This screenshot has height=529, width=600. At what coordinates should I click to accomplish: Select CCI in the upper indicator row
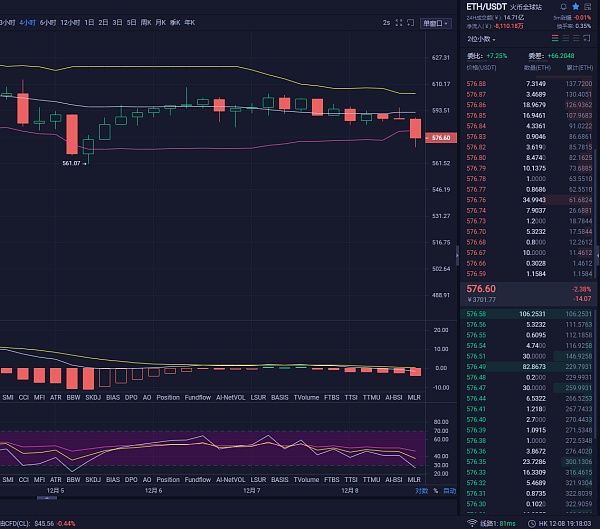[23, 398]
